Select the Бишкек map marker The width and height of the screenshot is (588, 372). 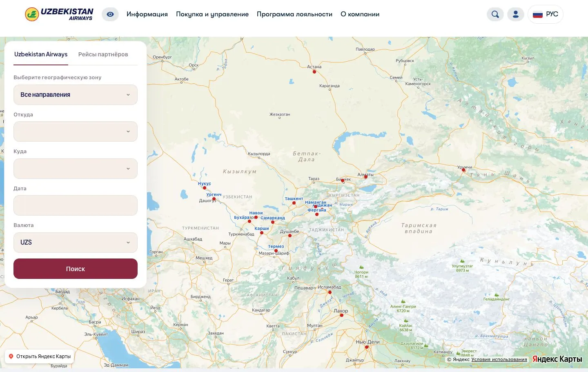click(343, 180)
